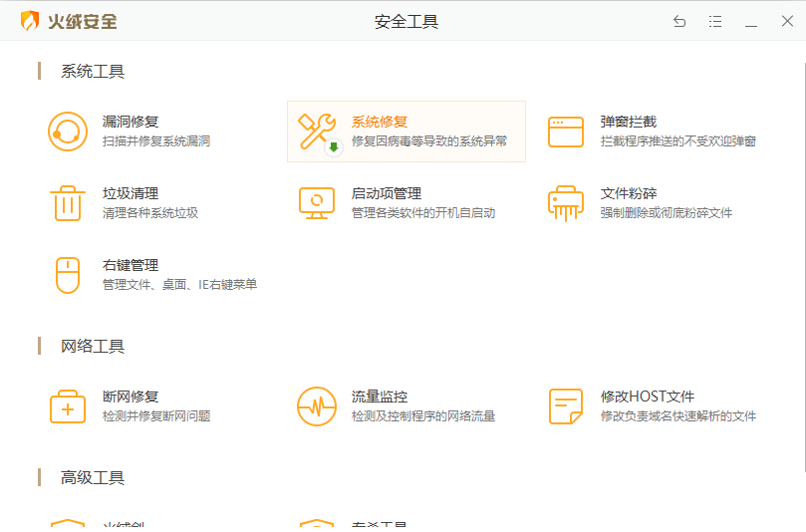Open the 右键管理 mouse icon

[68, 275]
